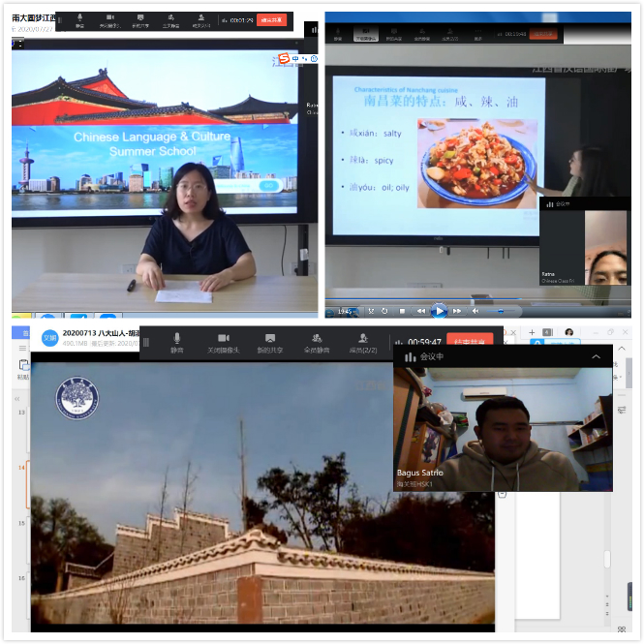Screen dimensions: 644x644
Task: Collapse slide panel with double chevron
Action: 17,399
